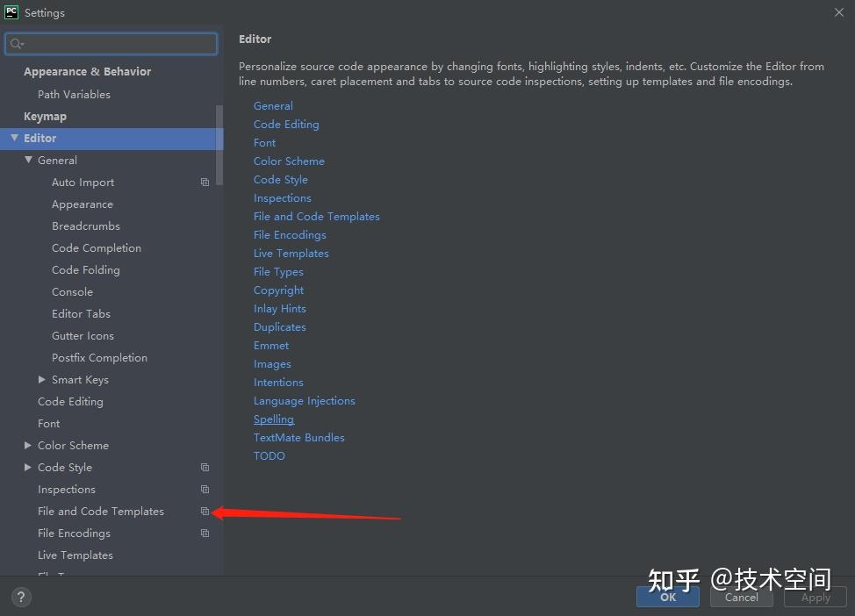The width and height of the screenshot is (855, 616).
Task: Select Path Variables in the tree
Action: pyautogui.click(x=74, y=94)
